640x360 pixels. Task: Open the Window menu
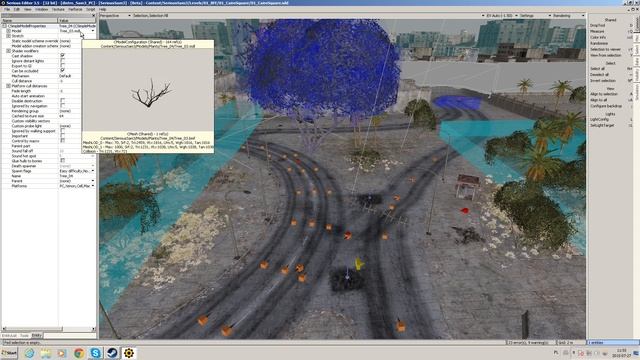pyautogui.click(x=41, y=9)
